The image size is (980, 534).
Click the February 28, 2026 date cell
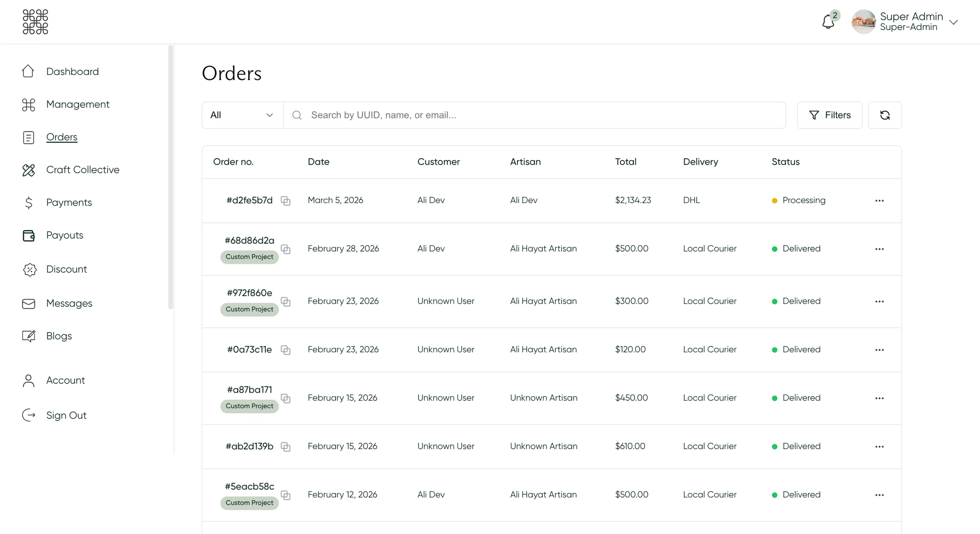[x=343, y=248]
